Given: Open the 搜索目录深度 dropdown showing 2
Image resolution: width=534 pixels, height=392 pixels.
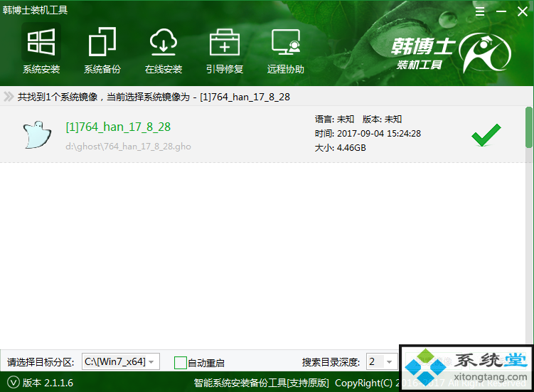Looking at the screenshot, I should [x=382, y=361].
